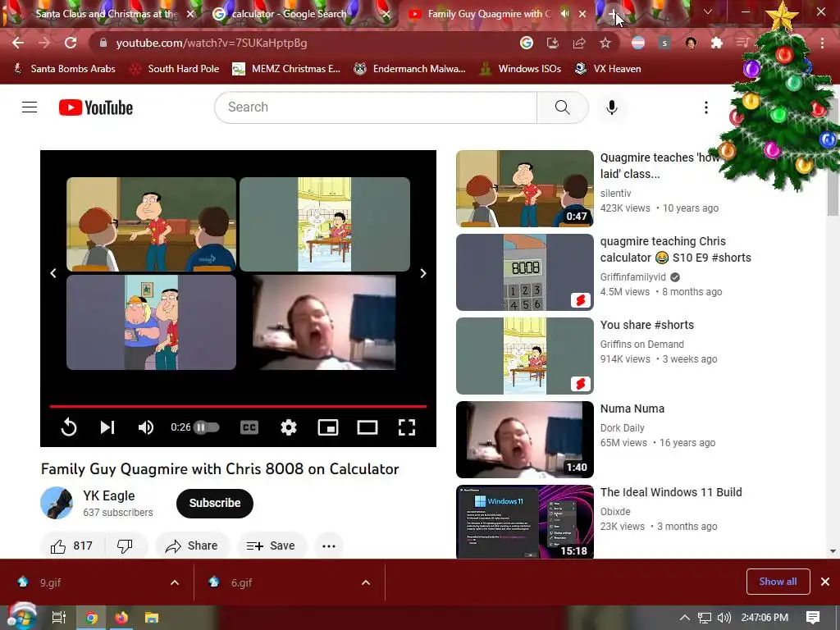The image size is (840, 630).
Task: Save the video to a playlist
Action: (x=271, y=546)
